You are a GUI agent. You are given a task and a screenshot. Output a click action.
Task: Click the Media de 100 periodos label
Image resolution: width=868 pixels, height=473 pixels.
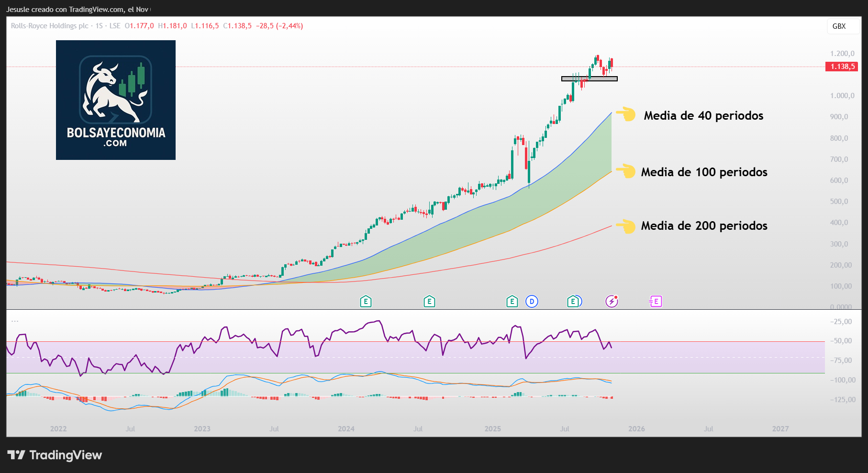click(703, 172)
